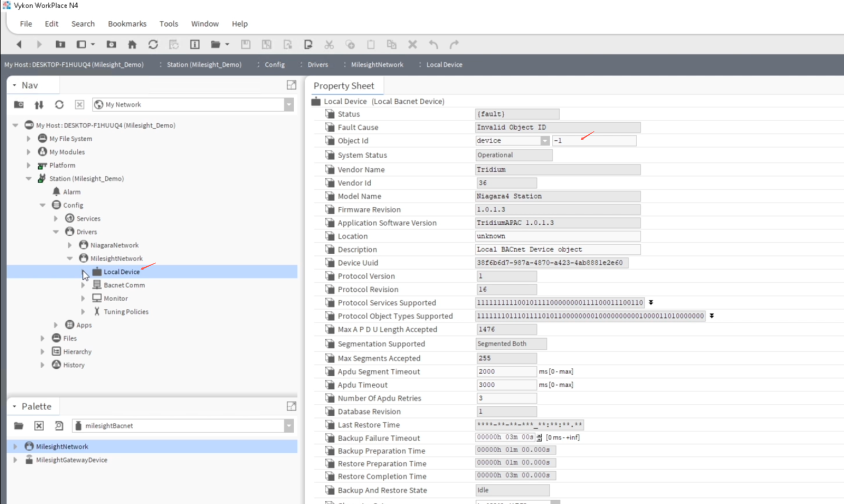Image resolution: width=844 pixels, height=504 pixels.
Task: Click the Duplicate toolbar icon
Action: [x=391, y=45]
